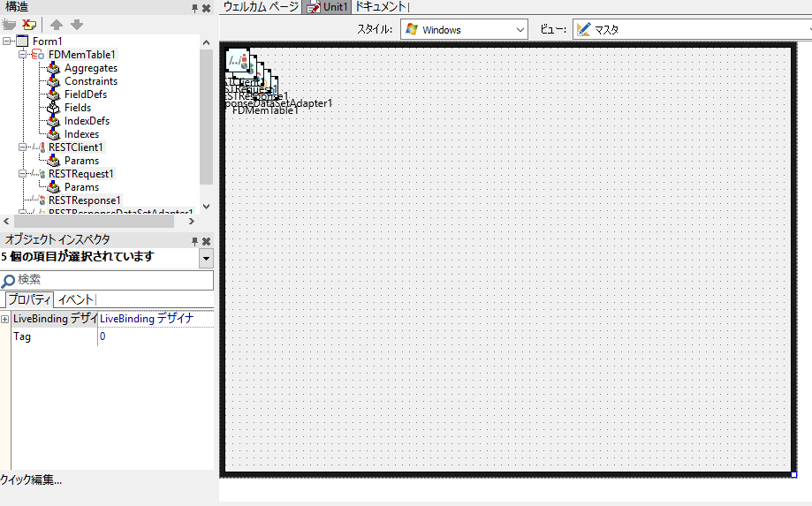Close the オブジェクト インスペクタ panel

[x=206, y=241]
